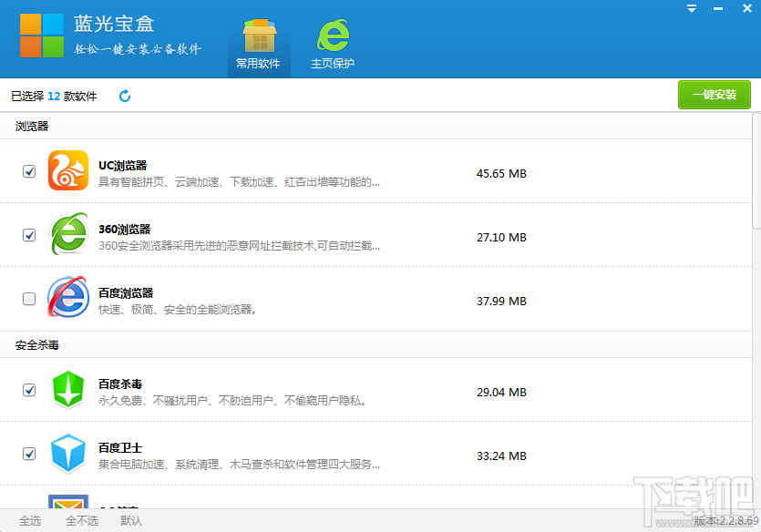Viewport: 761px width, 532px height.
Task: Select the 百度浏览器 name text
Action: (126, 293)
